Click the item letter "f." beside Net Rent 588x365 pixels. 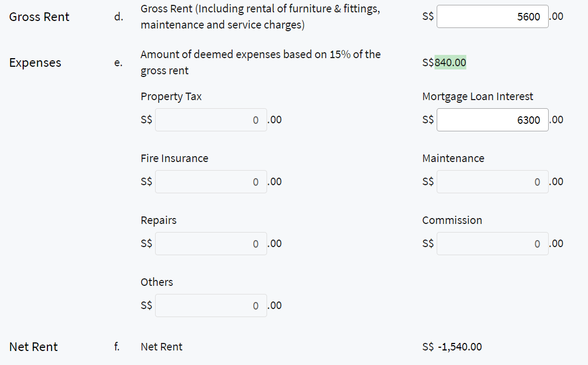117,347
